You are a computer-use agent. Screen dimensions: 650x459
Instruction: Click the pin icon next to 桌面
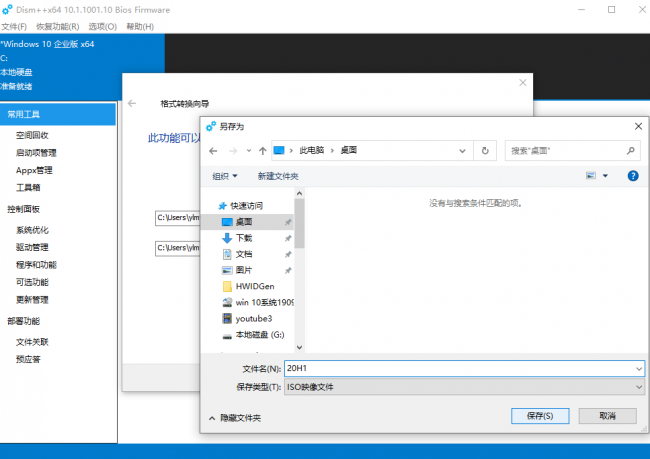288,222
